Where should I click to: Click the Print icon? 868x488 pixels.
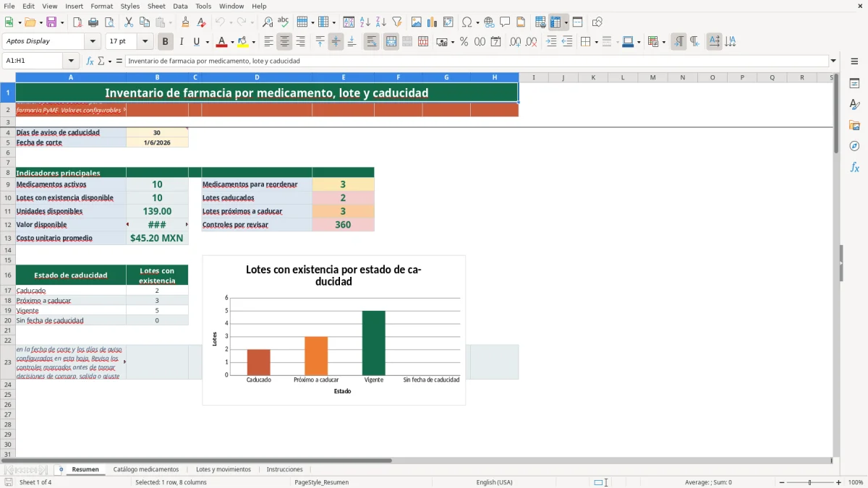[93, 22]
